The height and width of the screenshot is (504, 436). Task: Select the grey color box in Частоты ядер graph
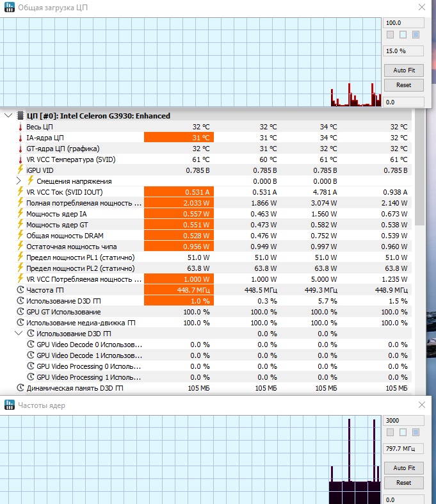(x=390, y=432)
